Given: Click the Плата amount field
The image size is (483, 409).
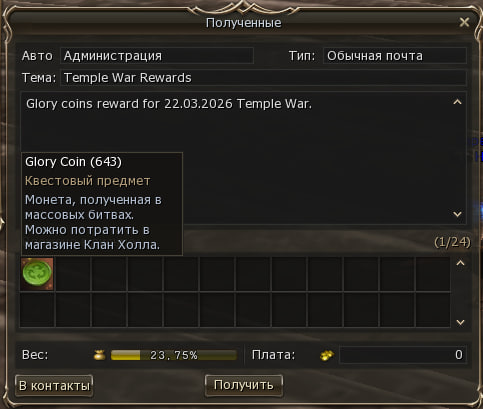Looking at the screenshot, I should 403,355.
